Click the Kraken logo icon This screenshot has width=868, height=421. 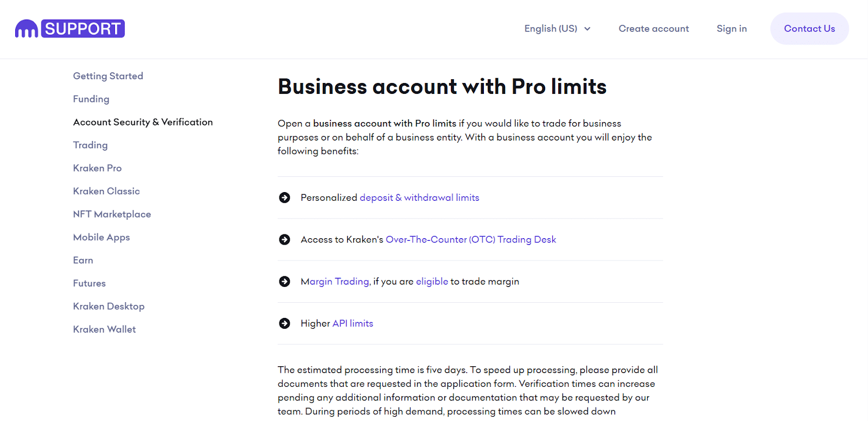tap(27, 29)
